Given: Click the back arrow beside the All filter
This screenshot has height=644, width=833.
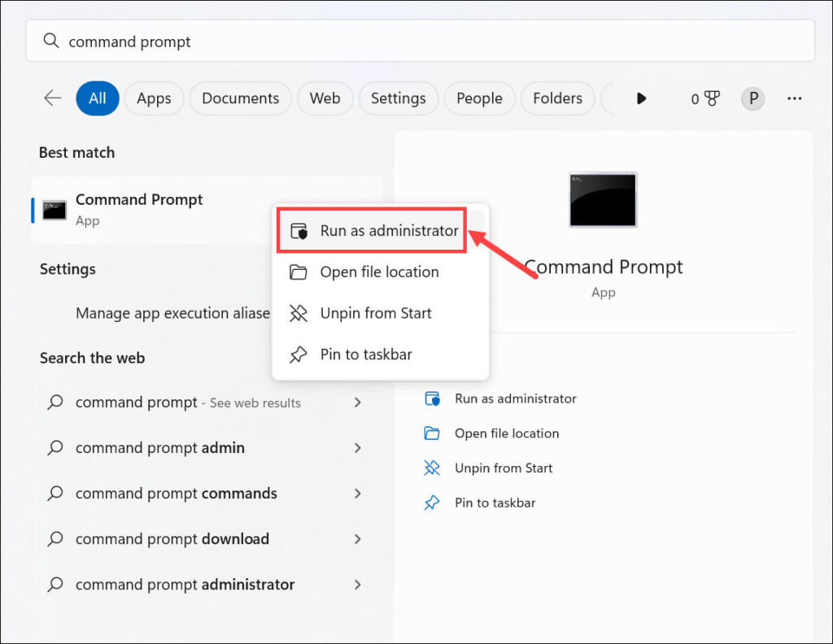Looking at the screenshot, I should coord(53,98).
